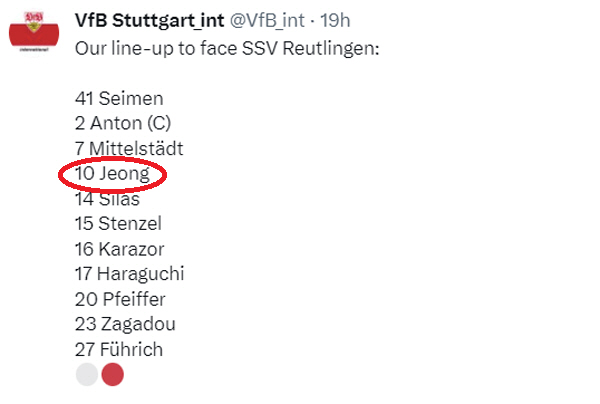Click the @VfB_int handle
This screenshot has height=404, width=600.
pyautogui.click(x=267, y=20)
